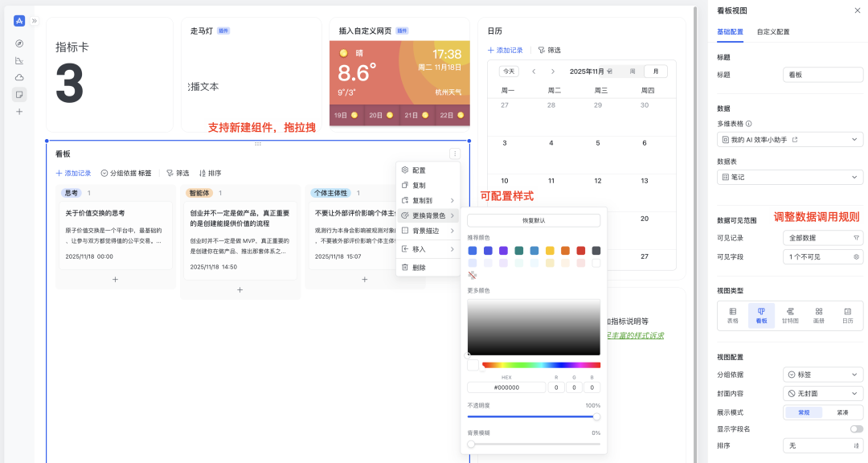
Task: Select the 表格 (table) view type icon
Action: (731, 316)
